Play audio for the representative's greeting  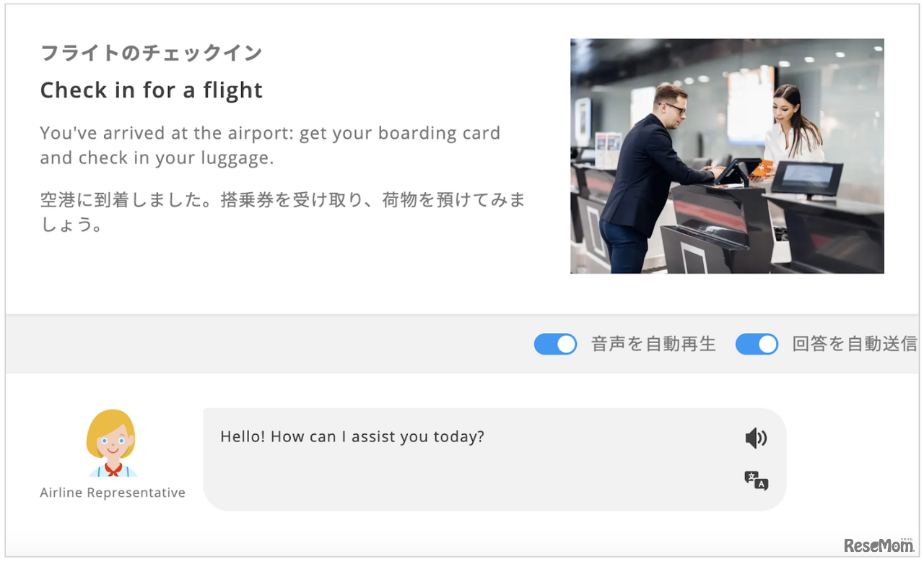click(756, 438)
